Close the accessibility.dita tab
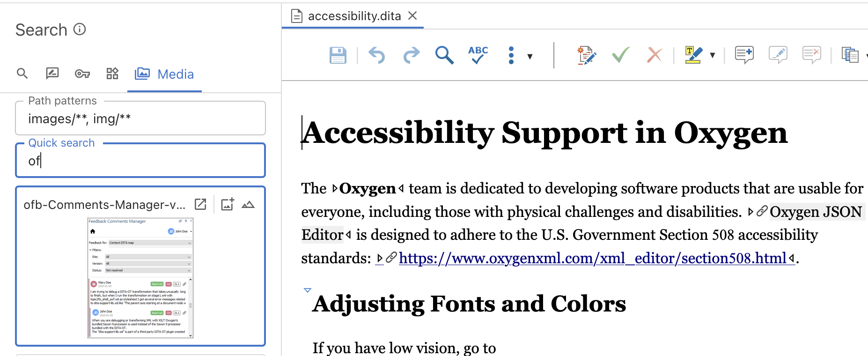Screen dimensions: 868x356 412,15
